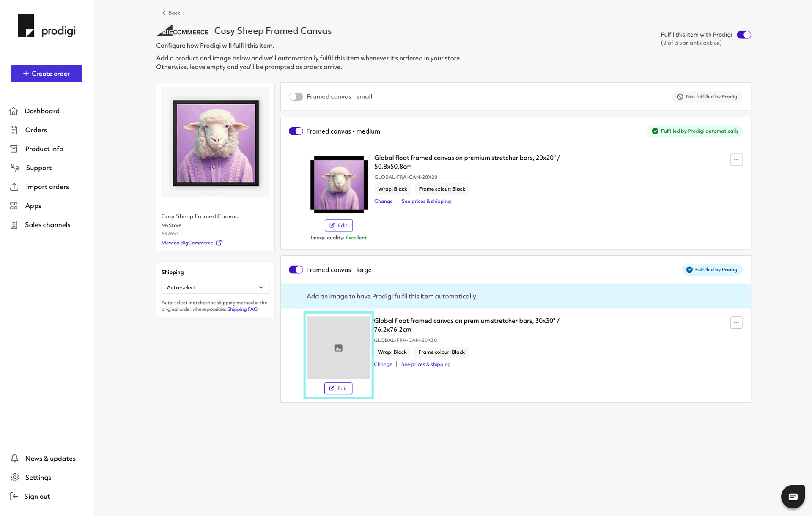Viewport: 812px width, 516px height.
Task: Open the Sales channels menu item
Action: tap(47, 224)
